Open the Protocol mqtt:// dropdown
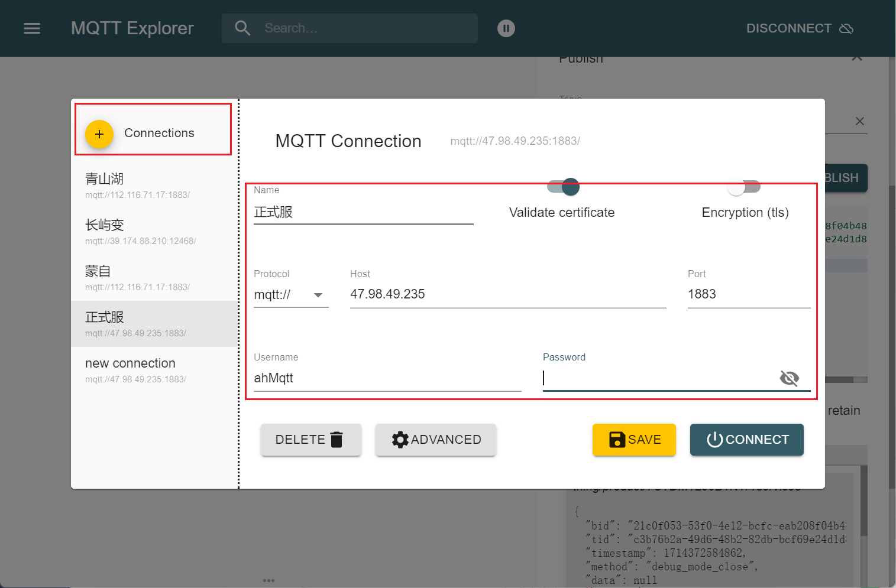This screenshot has width=896, height=588. click(x=290, y=294)
